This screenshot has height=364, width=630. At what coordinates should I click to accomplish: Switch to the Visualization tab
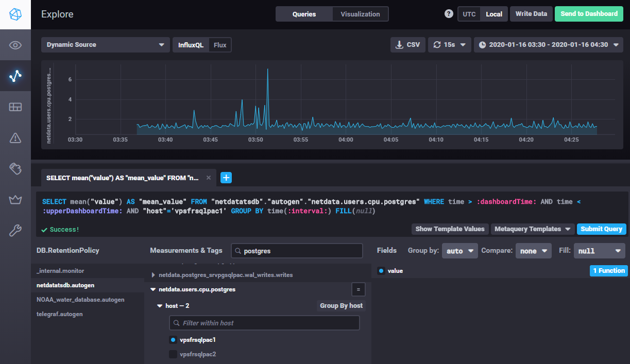[x=360, y=14]
